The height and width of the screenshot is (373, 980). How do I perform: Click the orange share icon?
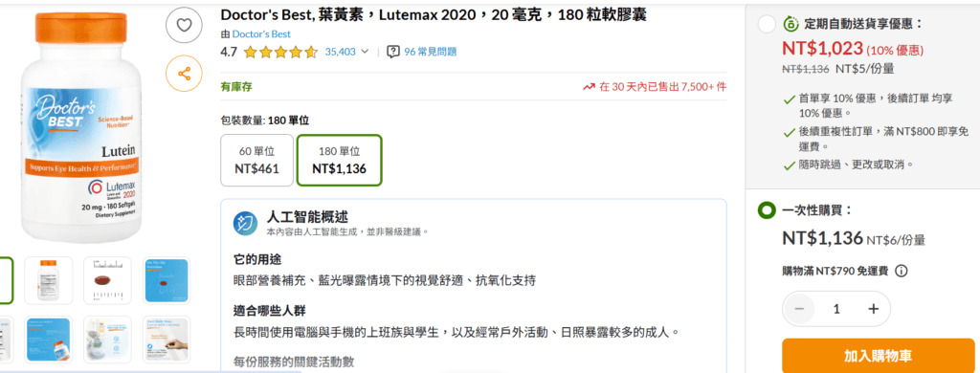point(184,74)
